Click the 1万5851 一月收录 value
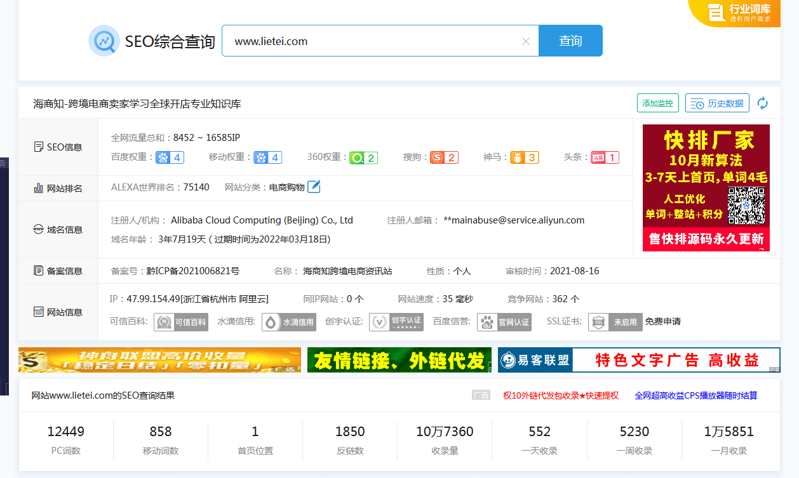 [729, 432]
